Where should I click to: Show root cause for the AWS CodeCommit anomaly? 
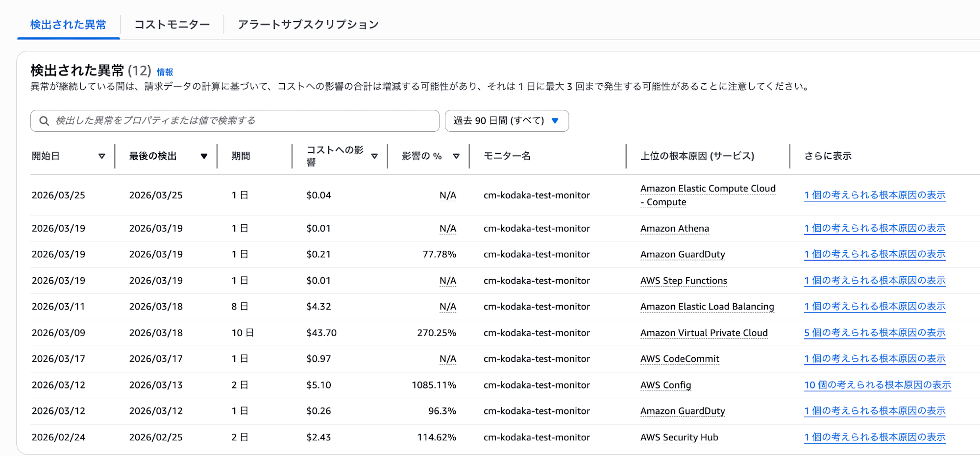point(874,359)
